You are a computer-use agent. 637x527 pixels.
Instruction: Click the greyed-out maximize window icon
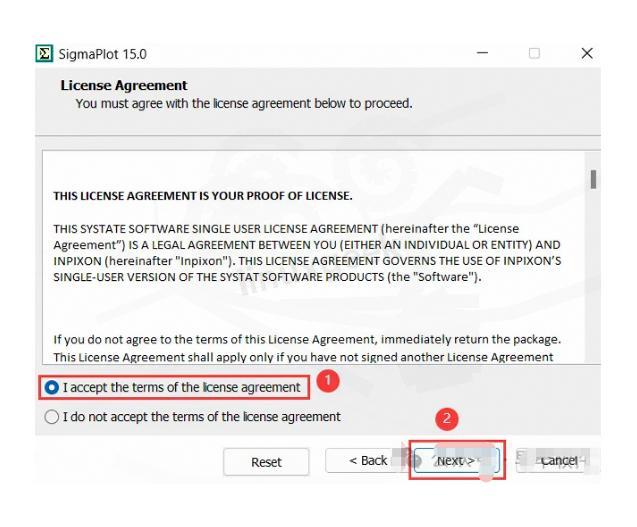(534, 53)
